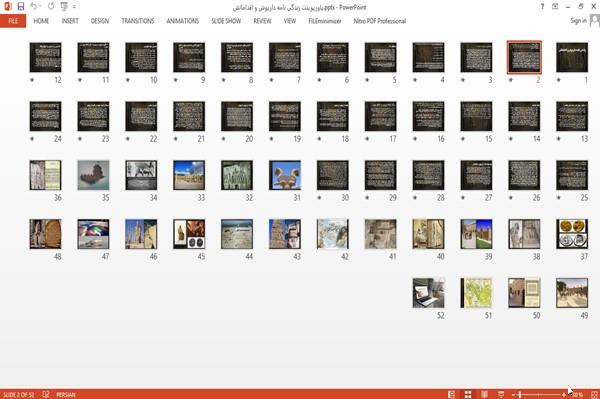Select slide 7 thumbnail
The image size is (600, 399).
tap(285, 57)
